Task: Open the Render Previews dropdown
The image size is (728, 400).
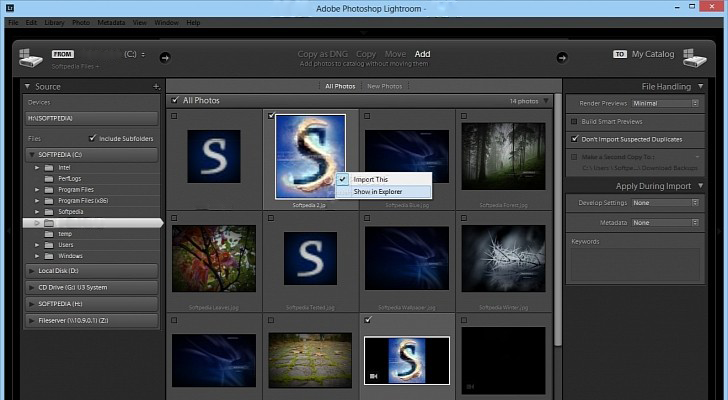Action: click(665, 103)
